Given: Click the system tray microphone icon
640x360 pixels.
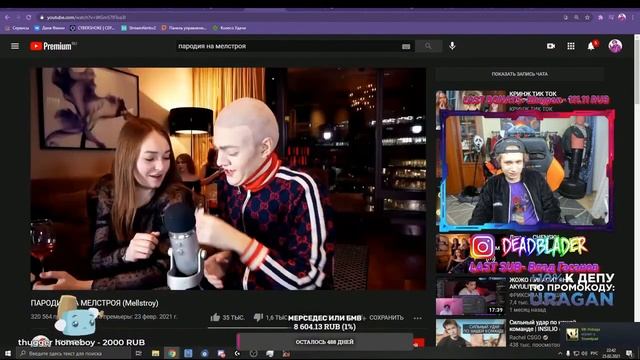Looking at the screenshot, I should pos(568,353).
